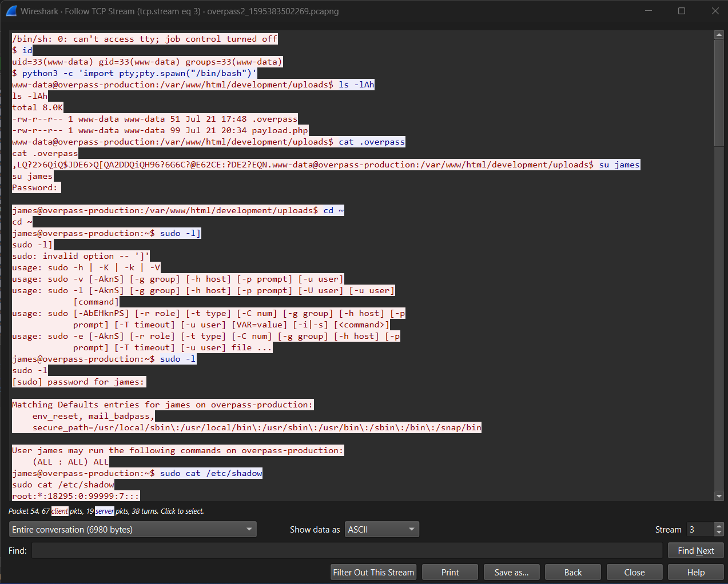The image size is (728, 584).
Task: Open the Entire conversation dropdown
Action: tap(132, 530)
